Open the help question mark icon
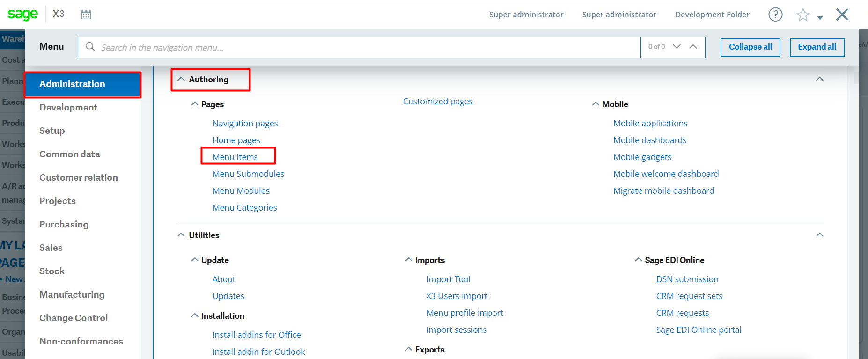 [775, 15]
